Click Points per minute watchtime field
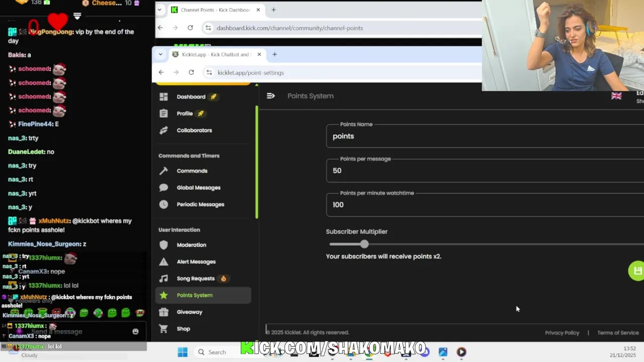Screen dimensions: 644x362 pyautogui.click(x=485, y=205)
